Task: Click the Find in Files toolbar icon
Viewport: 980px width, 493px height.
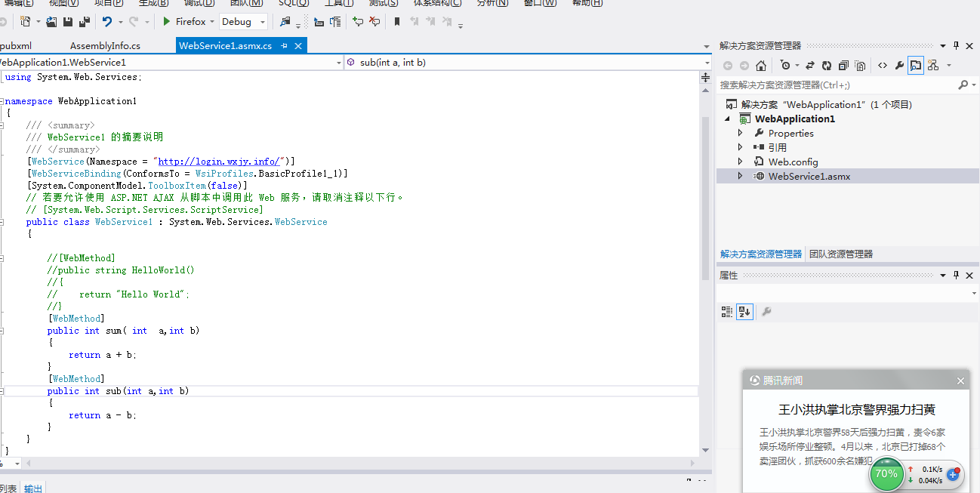Action: (x=285, y=22)
